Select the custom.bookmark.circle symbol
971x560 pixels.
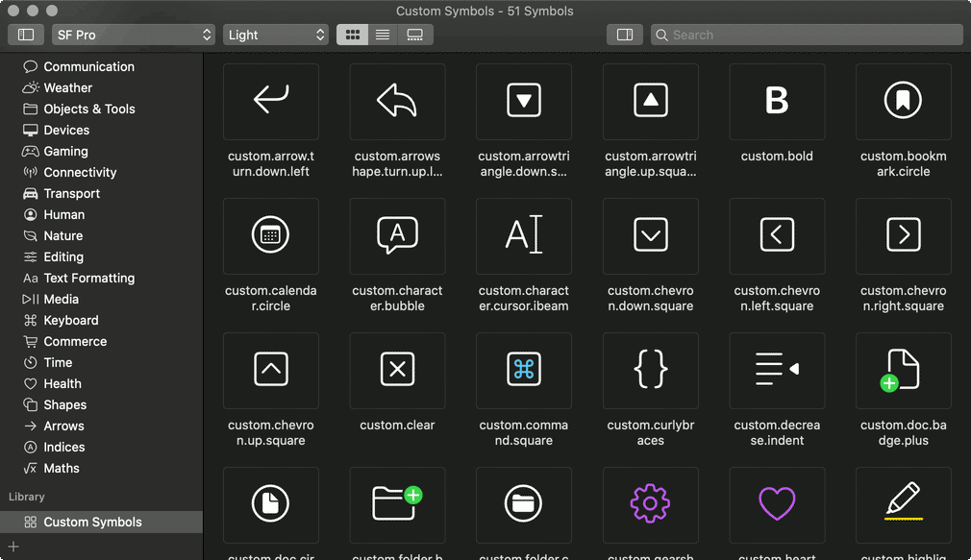tap(903, 102)
